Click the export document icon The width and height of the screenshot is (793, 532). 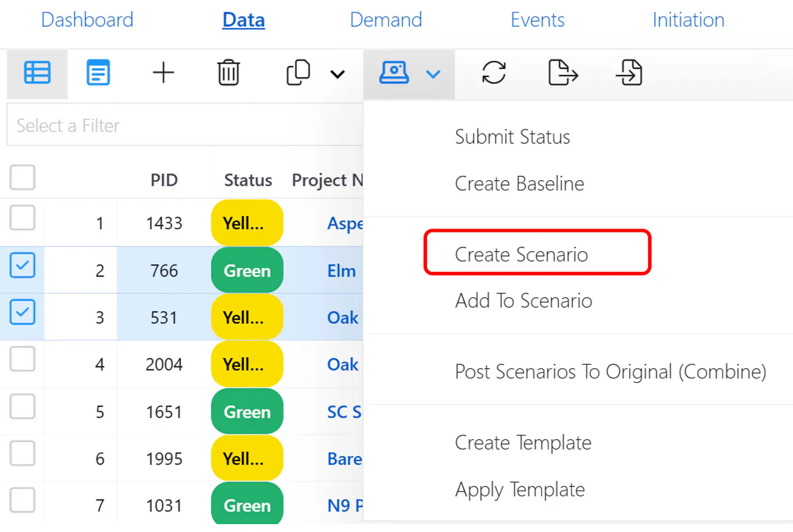(562, 73)
